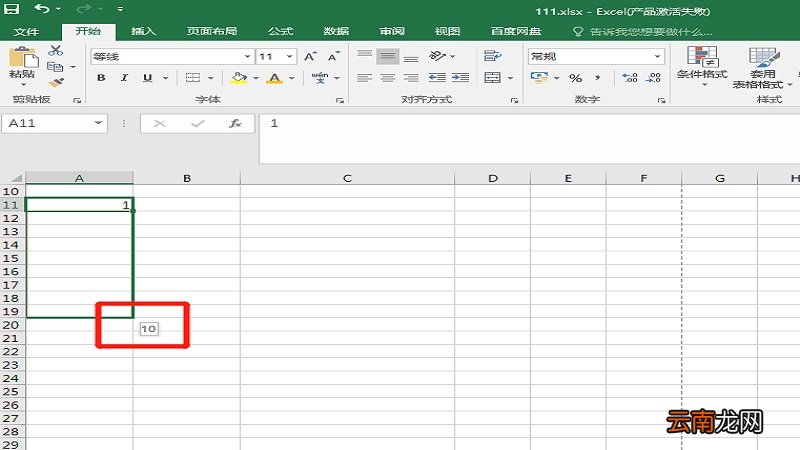Apply accounting number format icon
This screenshot has height=450, width=800.
click(539, 78)
